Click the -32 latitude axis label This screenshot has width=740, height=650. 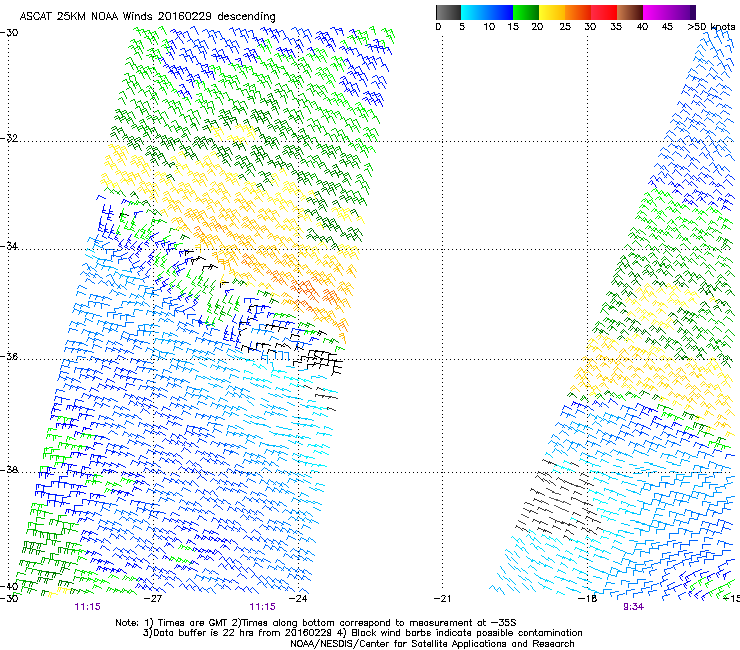[9, 138]
